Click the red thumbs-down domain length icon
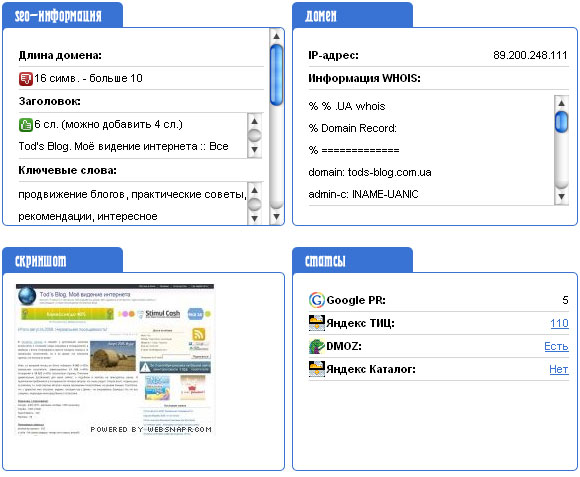Screen dimensions: 580x477 [x=26, y=79]
